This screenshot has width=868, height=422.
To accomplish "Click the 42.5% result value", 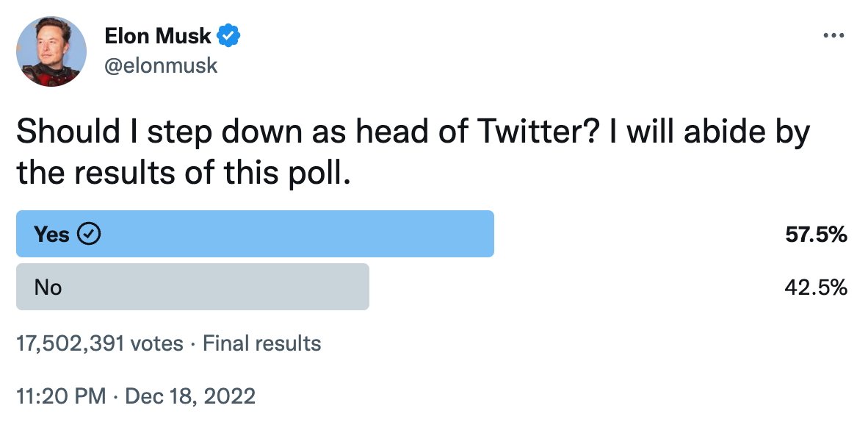I will pyautogui.click(x=816, y=287).
